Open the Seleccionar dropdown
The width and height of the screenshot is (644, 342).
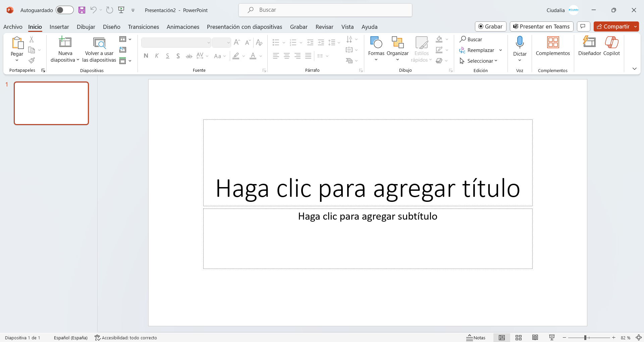pyautogui.click(x=479, y=61)
